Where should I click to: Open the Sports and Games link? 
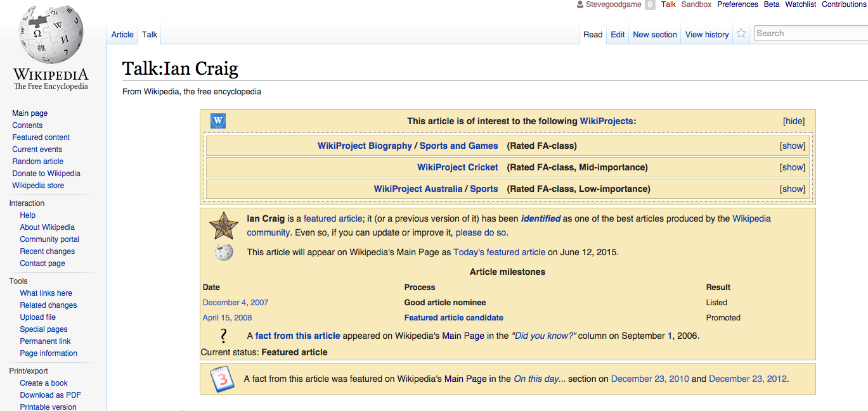coord(459,146)
